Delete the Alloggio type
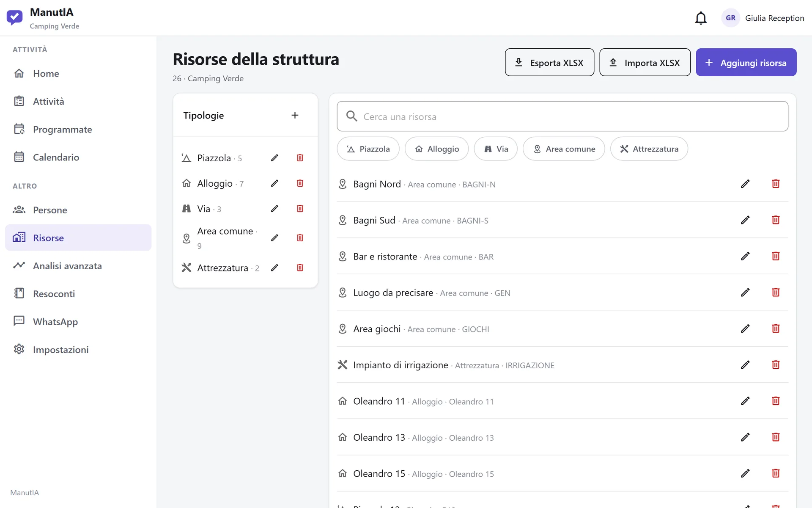The height and width of the screenshot is (508, 812). click(300, 183)
